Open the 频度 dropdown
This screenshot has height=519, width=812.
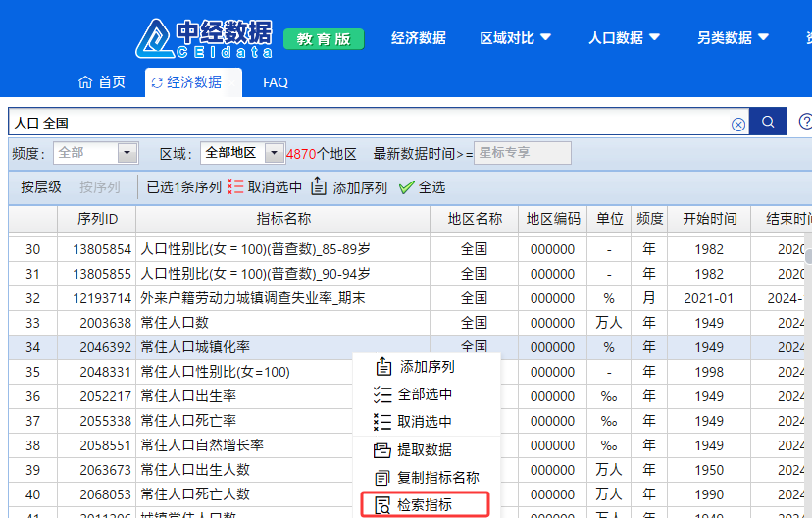(x=127, y=153)
